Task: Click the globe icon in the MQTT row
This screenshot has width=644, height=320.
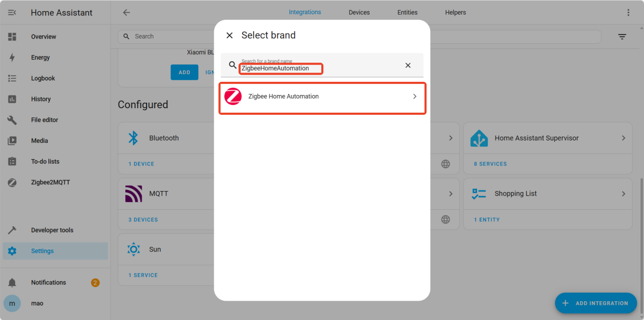Action: coord(446,219)
